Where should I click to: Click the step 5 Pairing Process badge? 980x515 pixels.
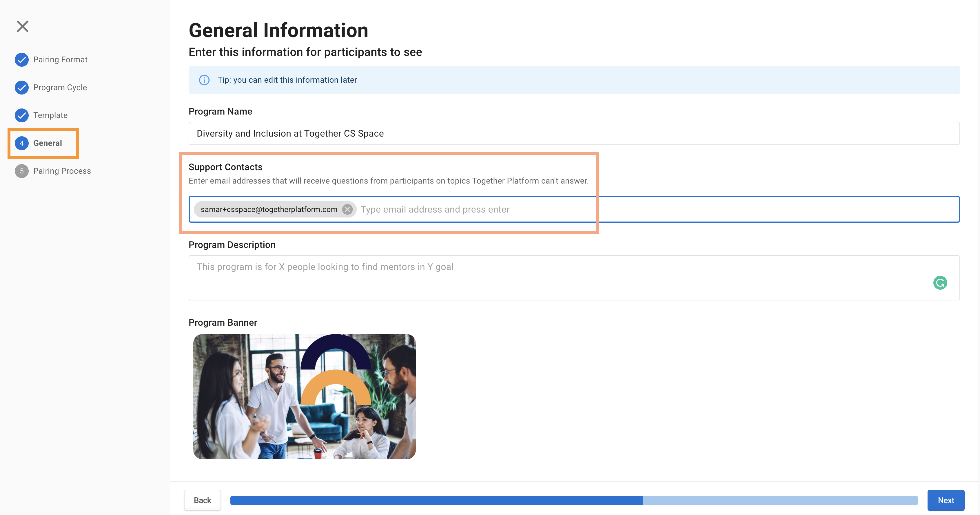[x=22, y=171]
